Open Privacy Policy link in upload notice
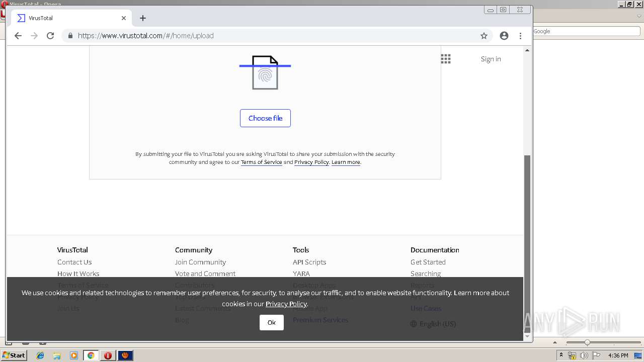Image resolution: width=644 pixels, height=362 pixels. coord(311,162)
